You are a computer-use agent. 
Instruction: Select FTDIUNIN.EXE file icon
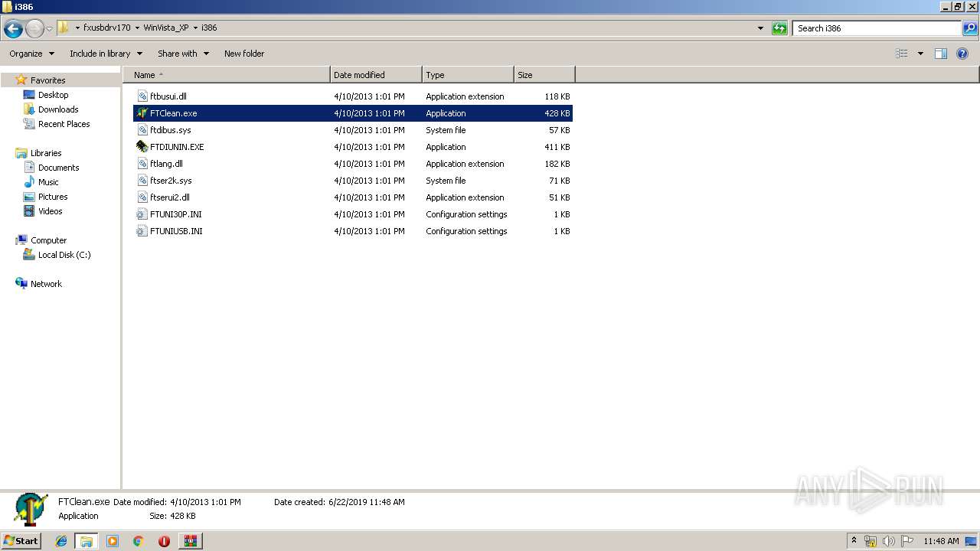pos(142,147)
